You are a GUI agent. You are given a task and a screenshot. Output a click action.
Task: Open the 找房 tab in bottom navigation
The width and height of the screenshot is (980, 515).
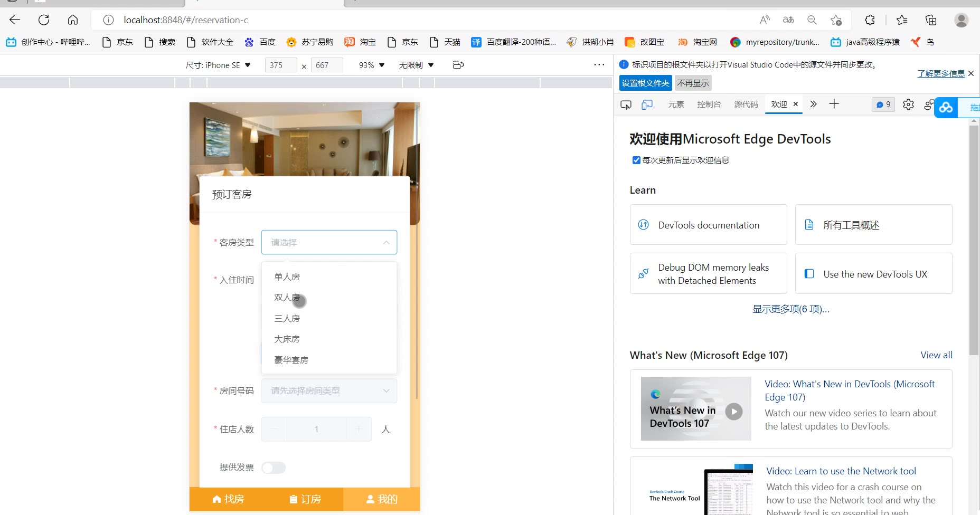pyautogui.click(x=228, y=499)
